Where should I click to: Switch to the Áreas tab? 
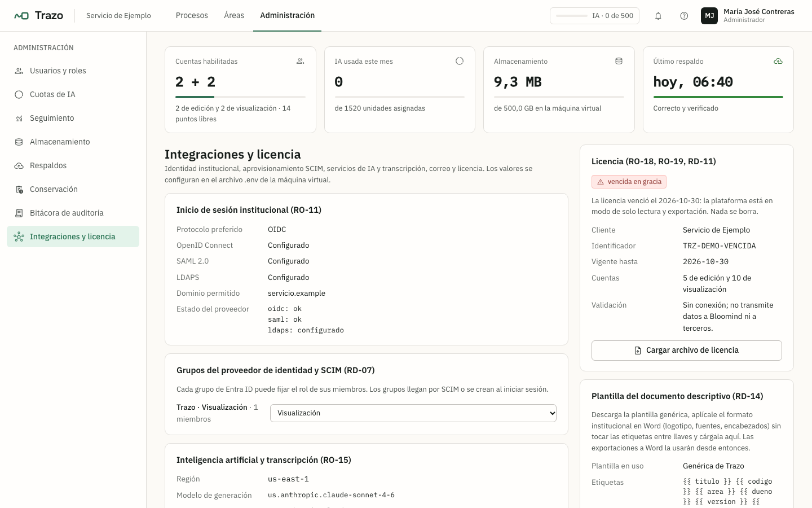pyautogui.click(x=234, y=16)
